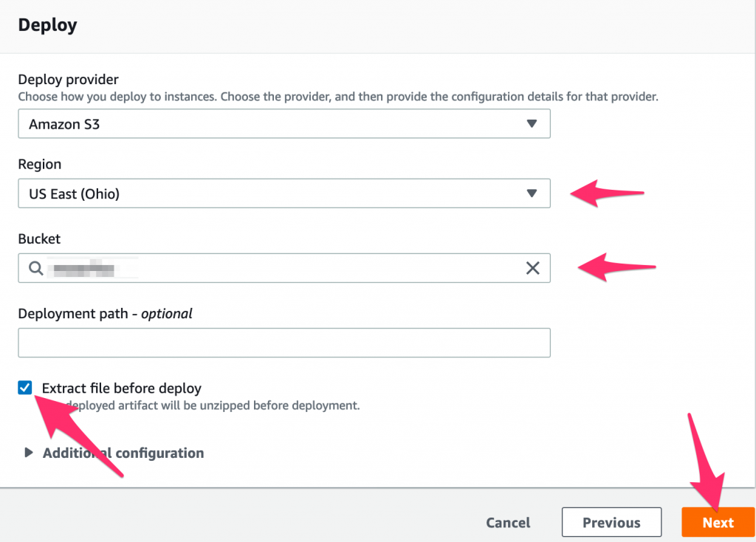Image resolution: width=756 pixels, height=542 pixels.
Task: Click the Deployment path optional input field
Action: [284, 343]
